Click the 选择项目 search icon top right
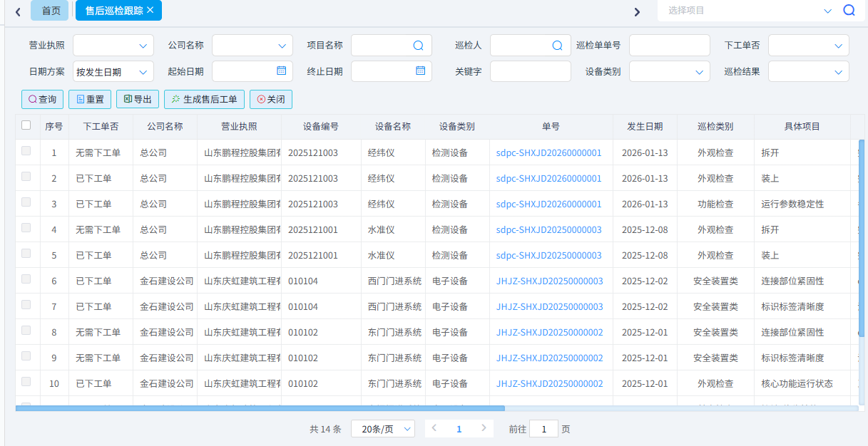868x446 pixels. [x=848, y=11]
